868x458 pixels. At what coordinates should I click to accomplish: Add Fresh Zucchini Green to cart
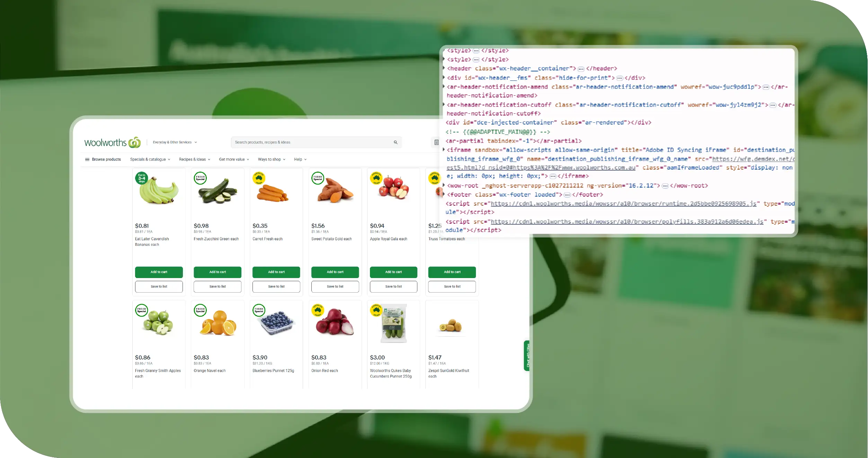pos(218,272)
